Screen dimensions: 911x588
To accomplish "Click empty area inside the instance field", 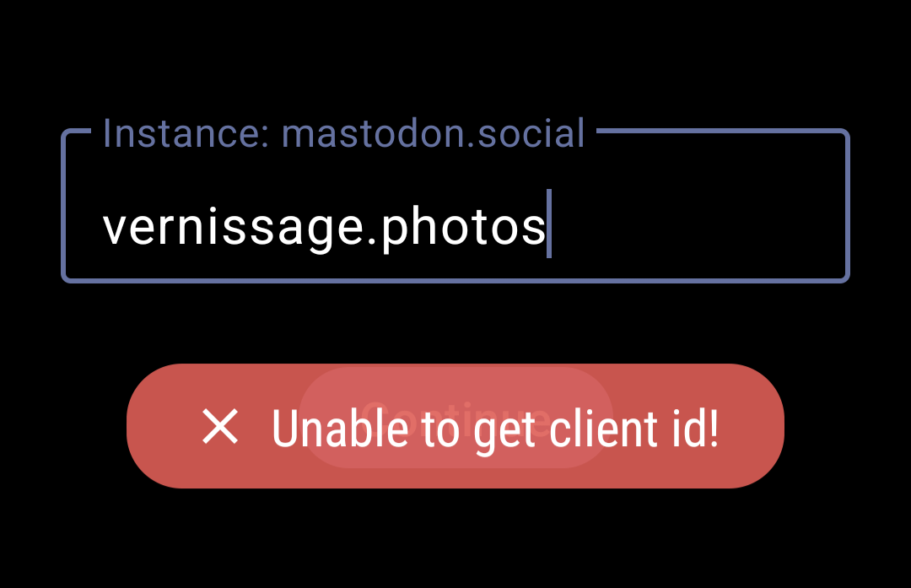I will pyautogui.click(x=698, y=227).
